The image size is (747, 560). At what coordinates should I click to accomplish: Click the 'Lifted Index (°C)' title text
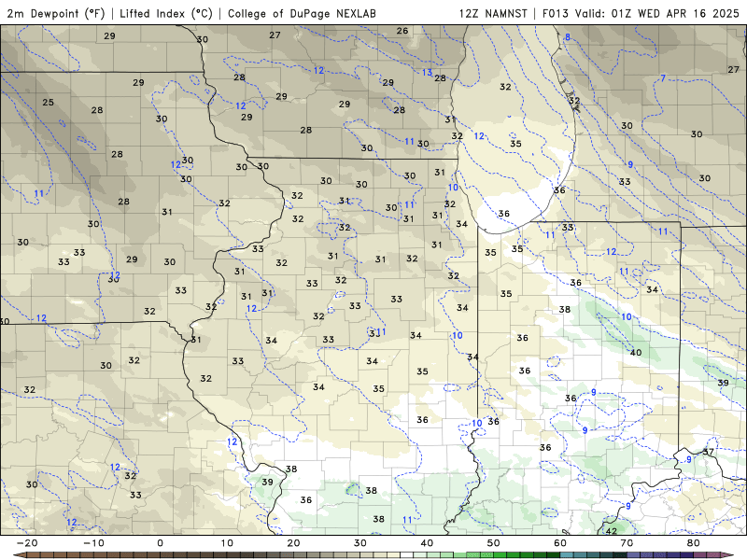pyautogui.click(x=166, y=13)
